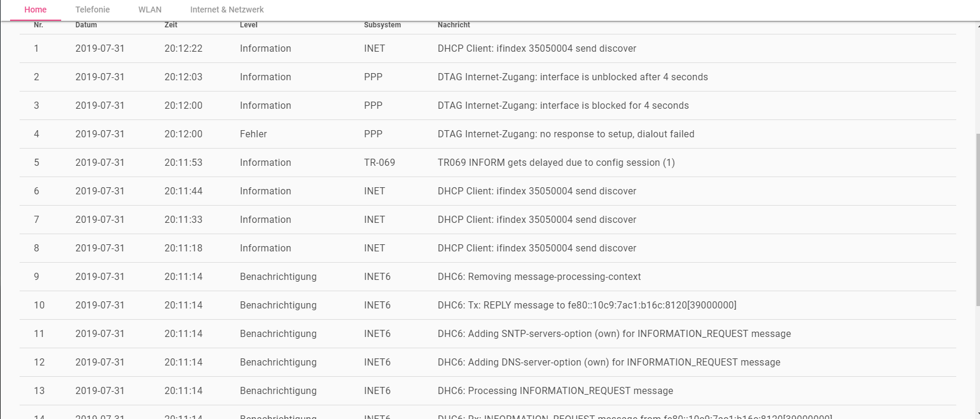The width and height of the screenshot is (980, 419).
Task: Go to Internet & Netzwerk tab
Action: [x=227, y=10]
